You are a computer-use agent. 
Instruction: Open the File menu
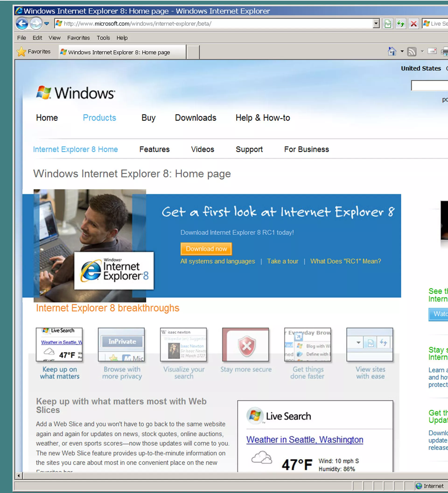[21, 38]
